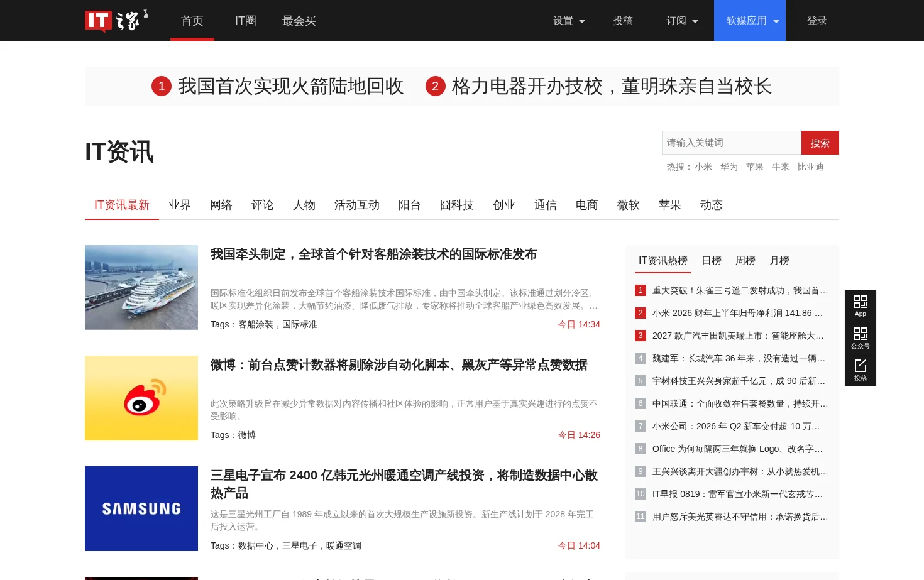The height and width of the screenshot is (580, 924).
Task: Open article 微博前台点赞计数器
Action: coord(399,364)
